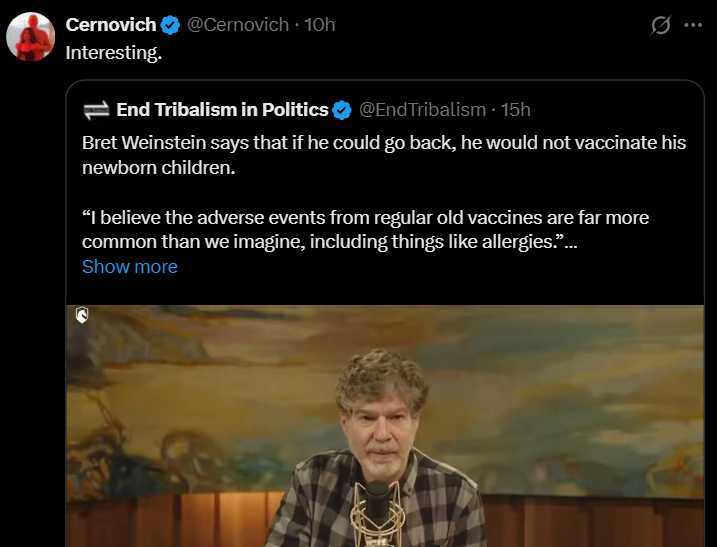
Task: Open the 10h post timestamp
Action: click(x=319, y=25)
